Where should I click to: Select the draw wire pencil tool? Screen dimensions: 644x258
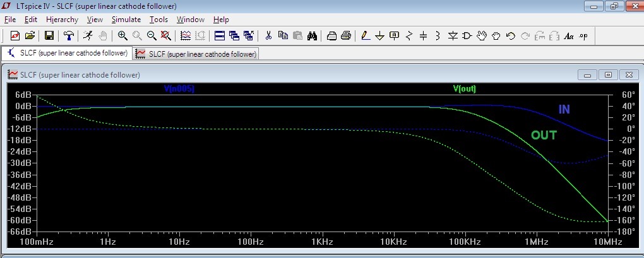click(366, 36)
